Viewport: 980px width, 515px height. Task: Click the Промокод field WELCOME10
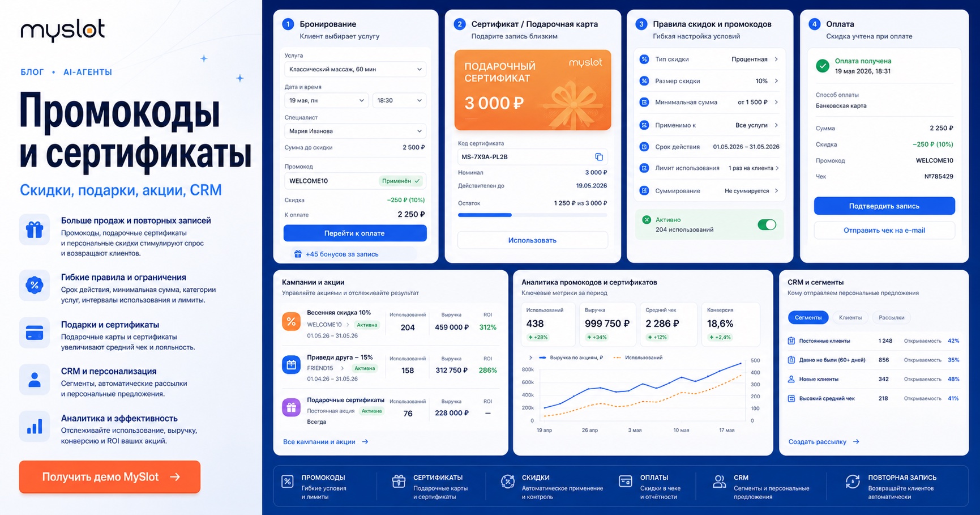(355, 181)
